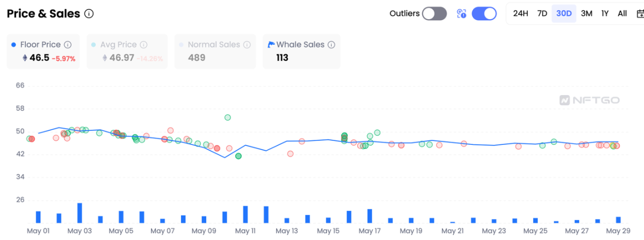The image size is (644, 240).
Task: Show the All time range
Action: [x=622, y=13]
